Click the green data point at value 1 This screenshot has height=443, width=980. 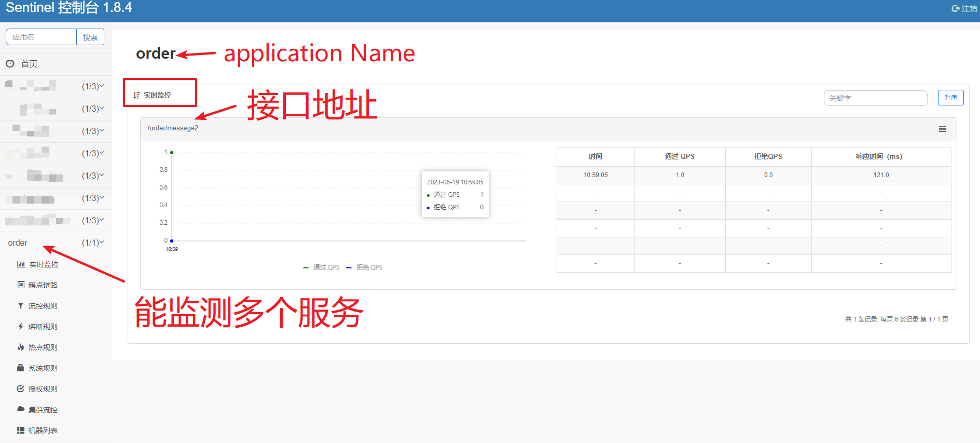pos(172,153)
